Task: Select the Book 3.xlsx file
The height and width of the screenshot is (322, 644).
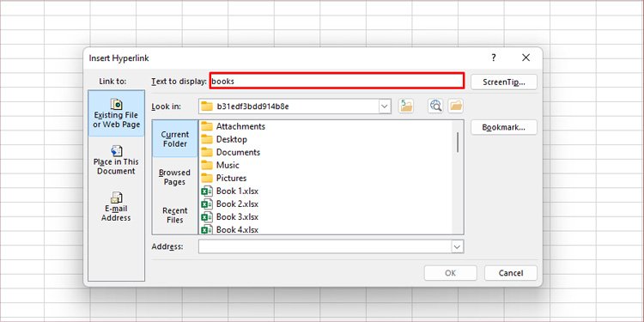Action: pyautogui.click(x=229, y=216)
